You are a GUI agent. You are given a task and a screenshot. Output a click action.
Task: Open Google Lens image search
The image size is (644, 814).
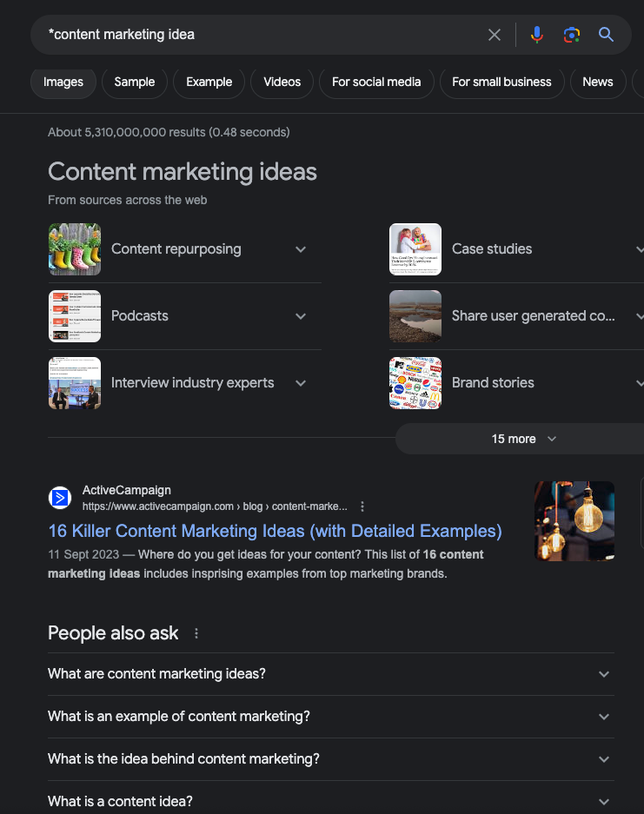[x=571, y=35]
